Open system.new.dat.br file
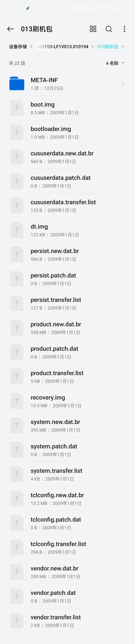This screenshot has width=135, height=644. (x=67, y=425)
